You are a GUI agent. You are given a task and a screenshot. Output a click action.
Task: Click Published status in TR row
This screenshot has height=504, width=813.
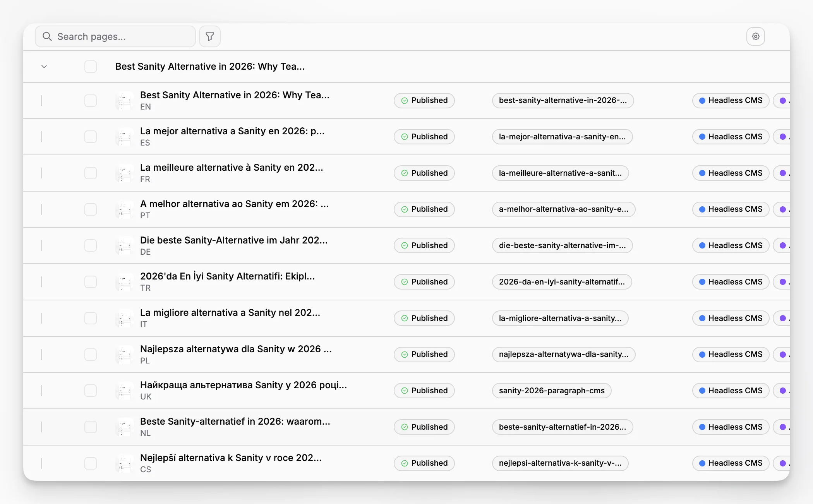click(424, 282)
